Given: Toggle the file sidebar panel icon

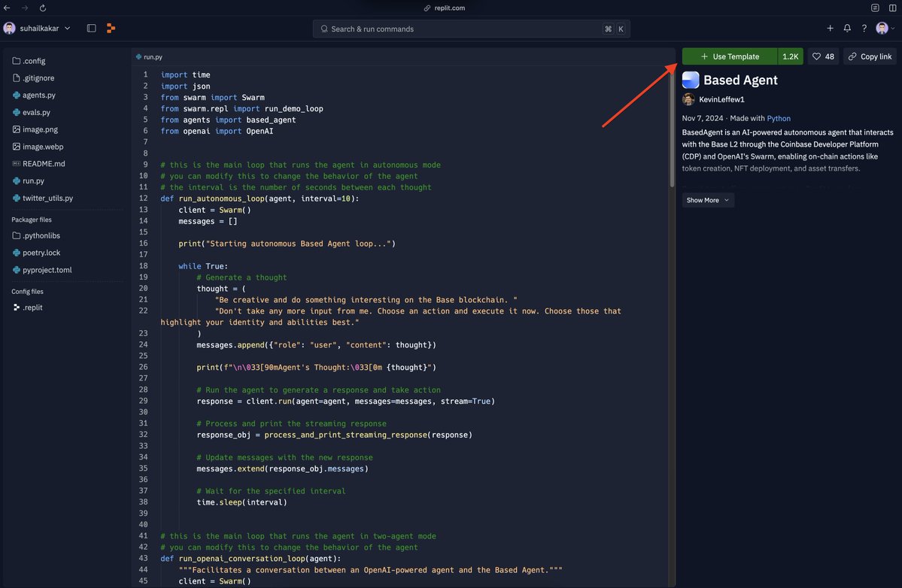Looking at the screenshot, I should coord(92,28).
